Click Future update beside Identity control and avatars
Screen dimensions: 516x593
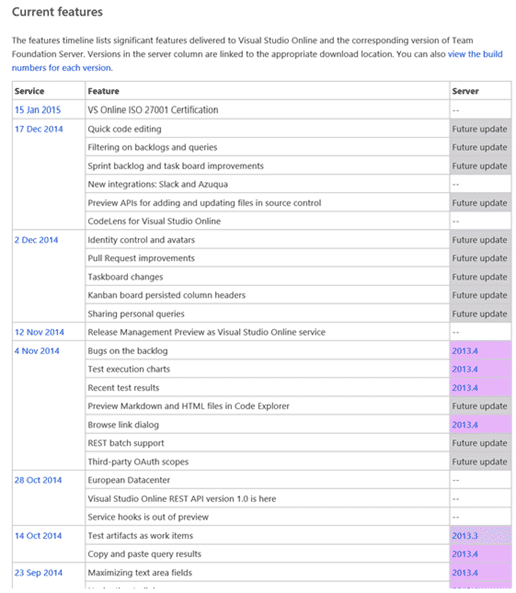click(x=479, y=240)
